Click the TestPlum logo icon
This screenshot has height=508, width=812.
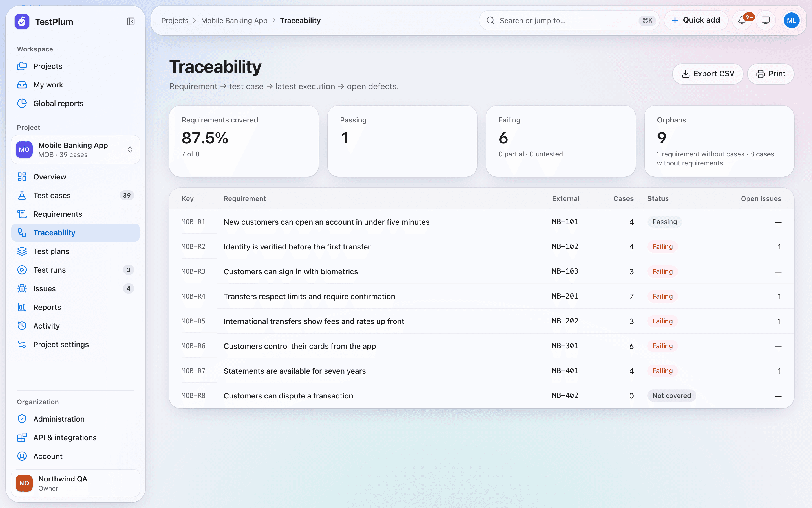(x=22, y=21)
